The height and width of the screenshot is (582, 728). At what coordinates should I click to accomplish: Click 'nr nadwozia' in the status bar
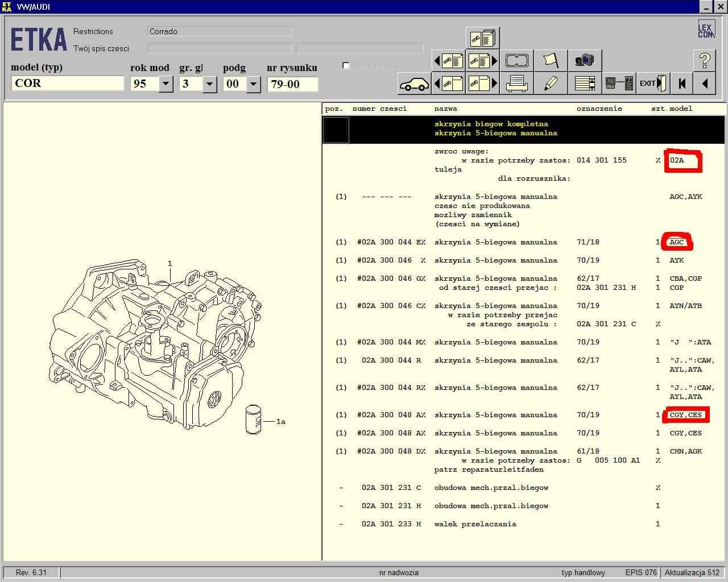(x=399, y=572)
